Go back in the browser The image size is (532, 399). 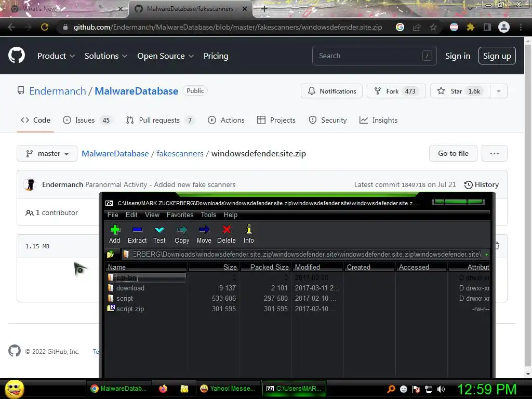point(11,27)
